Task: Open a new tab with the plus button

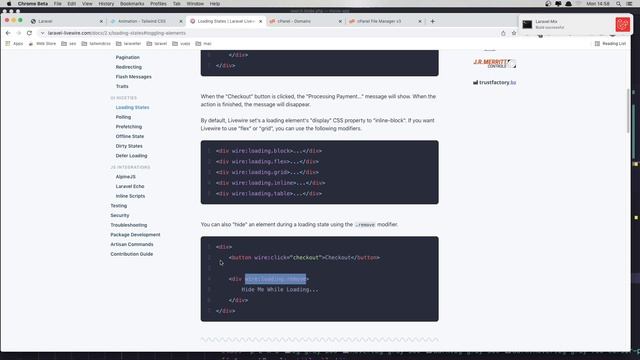Action: point(432,21)
